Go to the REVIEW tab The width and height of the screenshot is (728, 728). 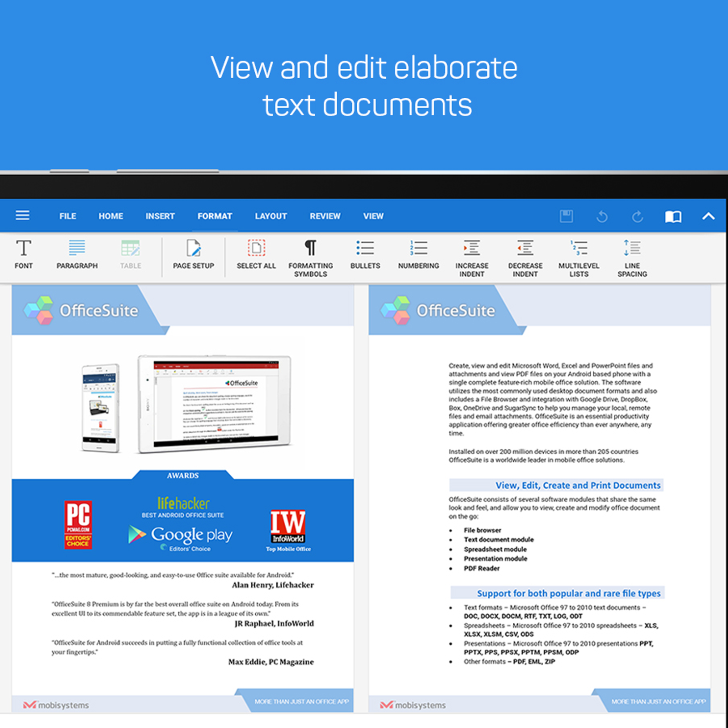325,216
